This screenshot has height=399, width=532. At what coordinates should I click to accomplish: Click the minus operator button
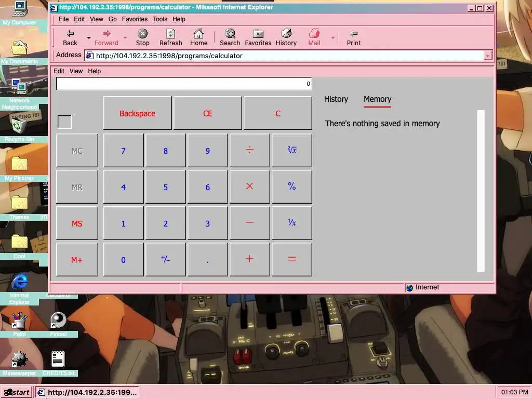click(250, 223)
